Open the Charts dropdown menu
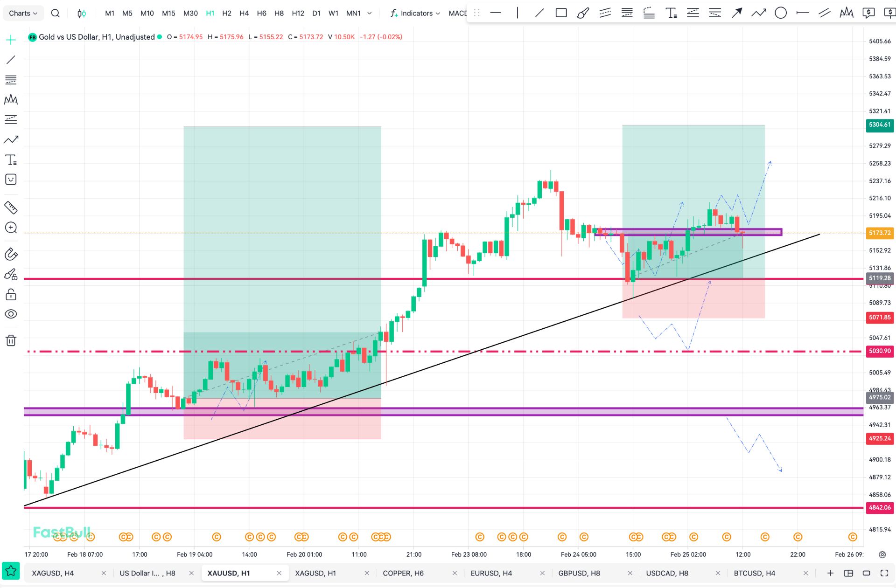This screenshot has height=588, width=896. (23, 13)
